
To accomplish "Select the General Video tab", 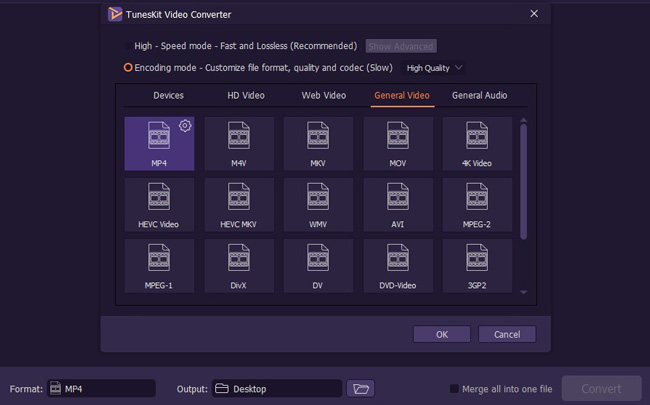I will tap(402, 95).
